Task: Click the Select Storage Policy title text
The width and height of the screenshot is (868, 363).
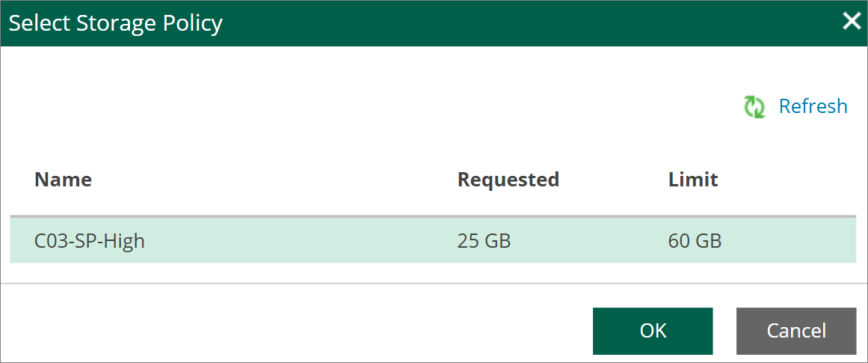Action: tap(116, 23)
